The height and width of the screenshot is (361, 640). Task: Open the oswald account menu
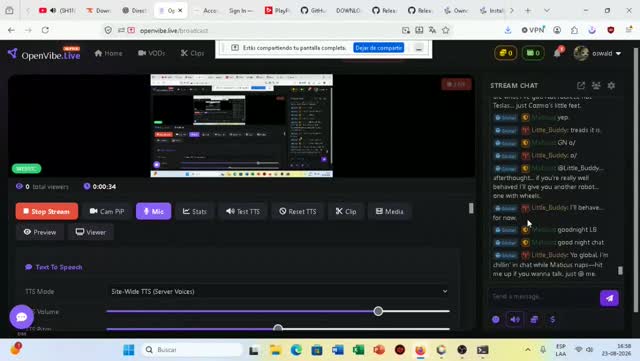click(598, 53)
